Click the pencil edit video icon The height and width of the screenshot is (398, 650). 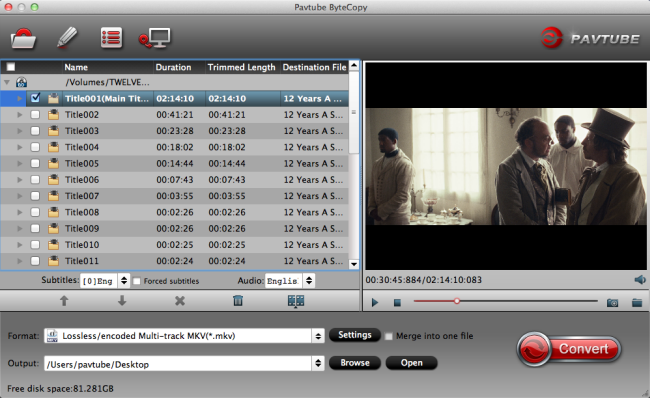(67, 38)
